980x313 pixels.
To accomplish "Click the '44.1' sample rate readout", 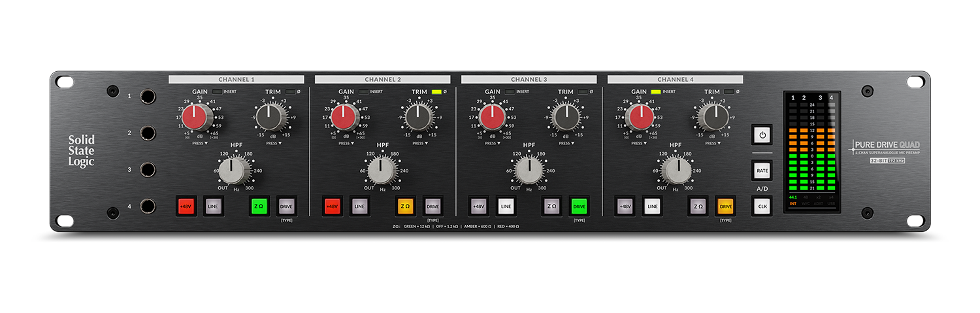I will 793,197.
